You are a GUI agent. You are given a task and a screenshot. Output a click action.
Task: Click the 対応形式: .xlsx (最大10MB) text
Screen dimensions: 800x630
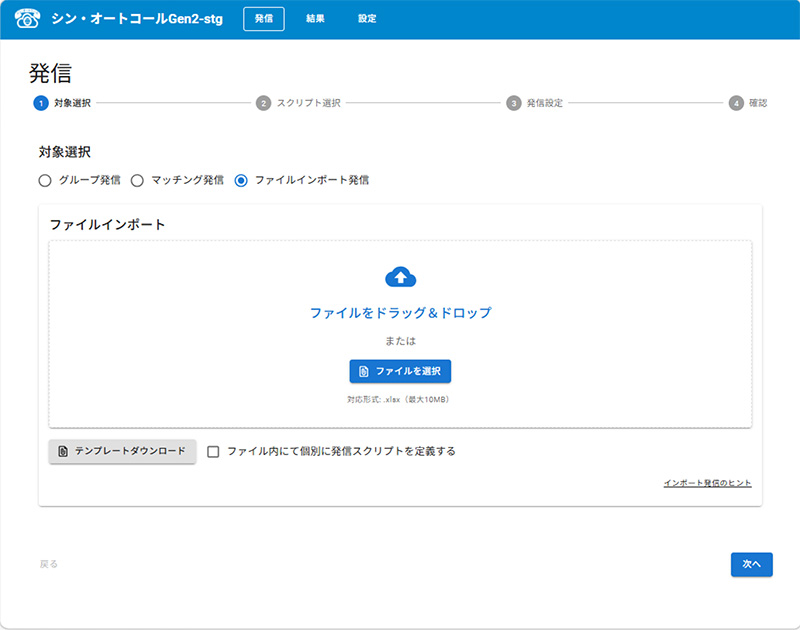pos(398,399)
